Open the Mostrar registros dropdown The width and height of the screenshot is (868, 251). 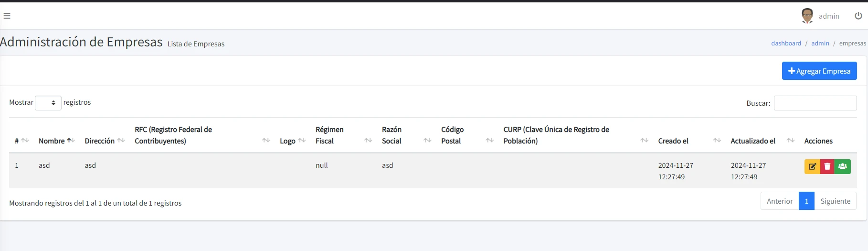[48, 103]
